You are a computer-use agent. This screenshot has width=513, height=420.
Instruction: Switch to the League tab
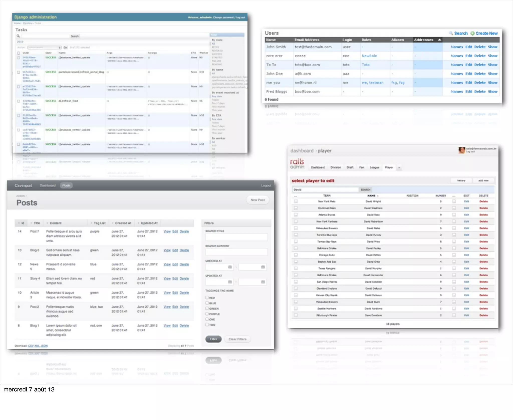[x=374, y=167]
